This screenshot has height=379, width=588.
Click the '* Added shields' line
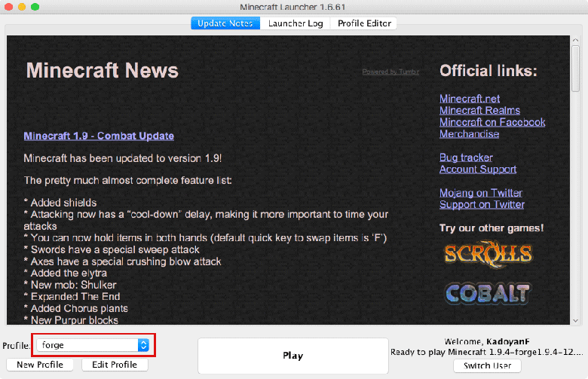point(60,203)
